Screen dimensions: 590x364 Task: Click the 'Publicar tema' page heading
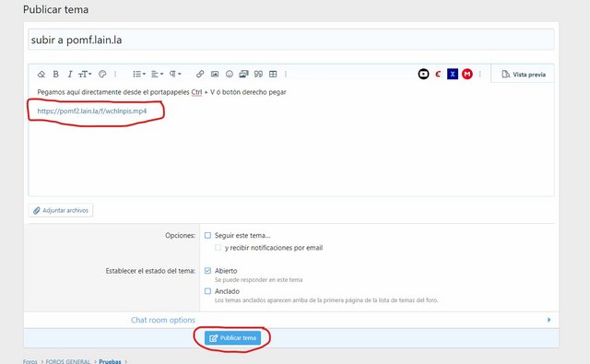55,9
